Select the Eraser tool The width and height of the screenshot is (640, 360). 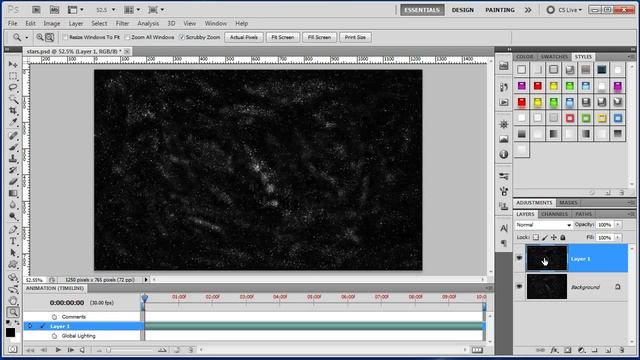click(x=13, y=182)
